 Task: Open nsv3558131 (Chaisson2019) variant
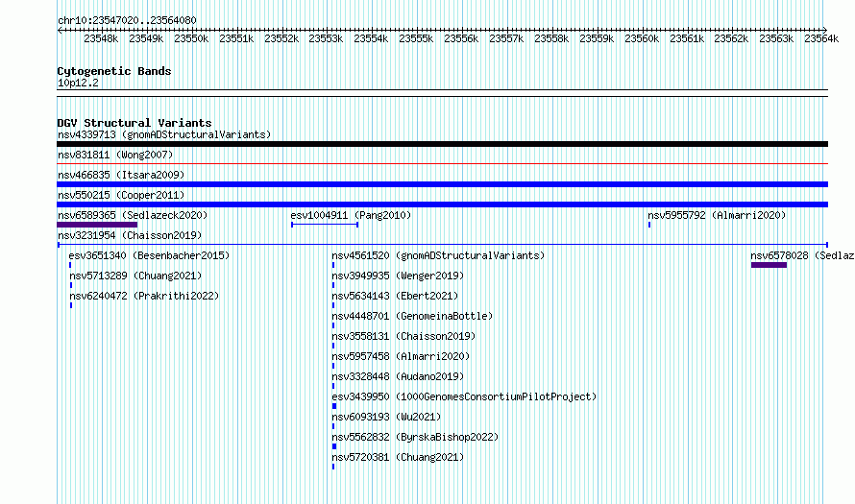[403, 336]
